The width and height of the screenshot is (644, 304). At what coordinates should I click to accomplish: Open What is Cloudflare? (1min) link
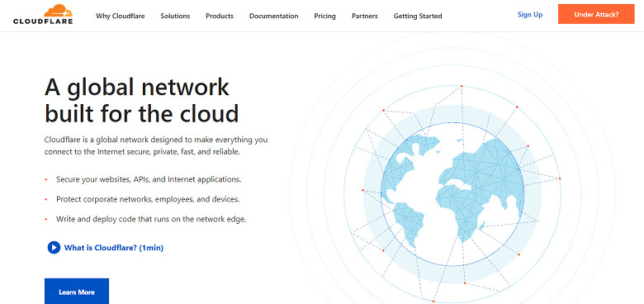coord(114,248)
